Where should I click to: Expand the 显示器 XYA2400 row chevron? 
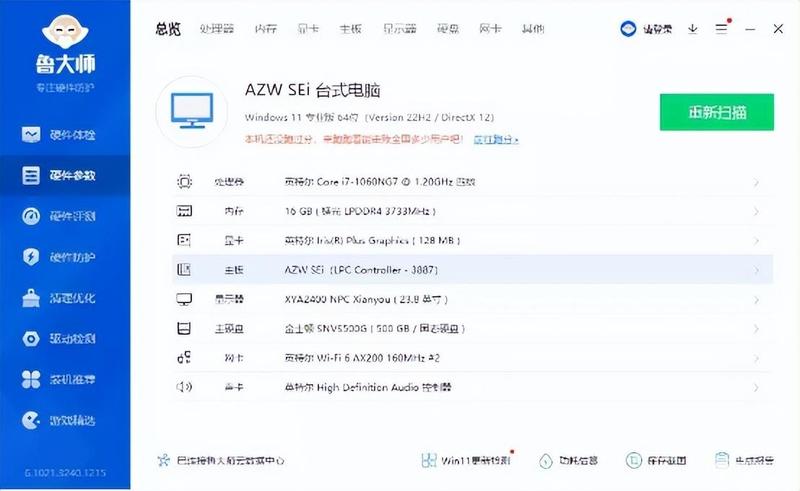tap(756, 299)
